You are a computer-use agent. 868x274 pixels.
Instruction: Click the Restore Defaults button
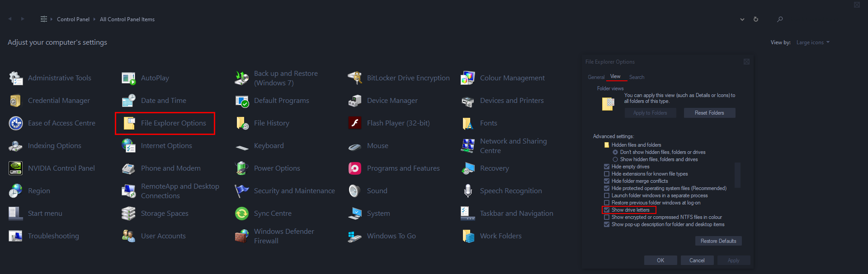pyautogui.click(x=718, y=241)
